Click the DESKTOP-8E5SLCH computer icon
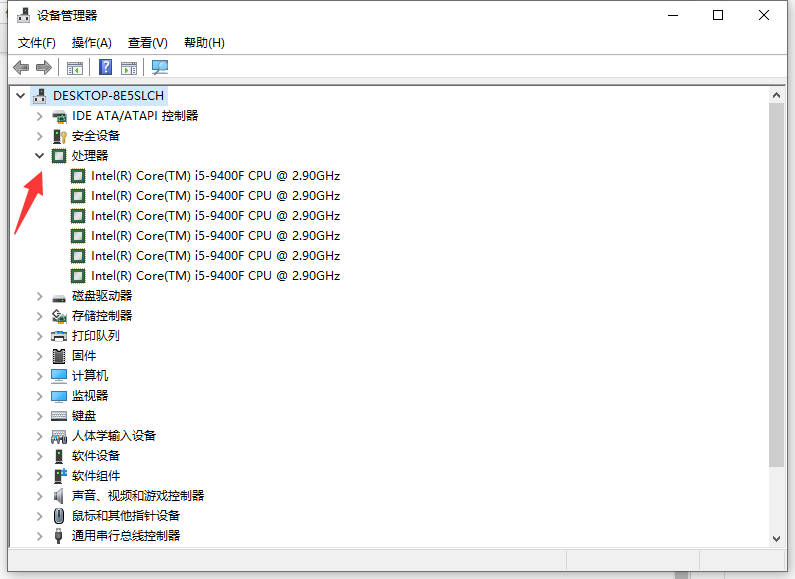795x579 pixels. tap(40, 96)
